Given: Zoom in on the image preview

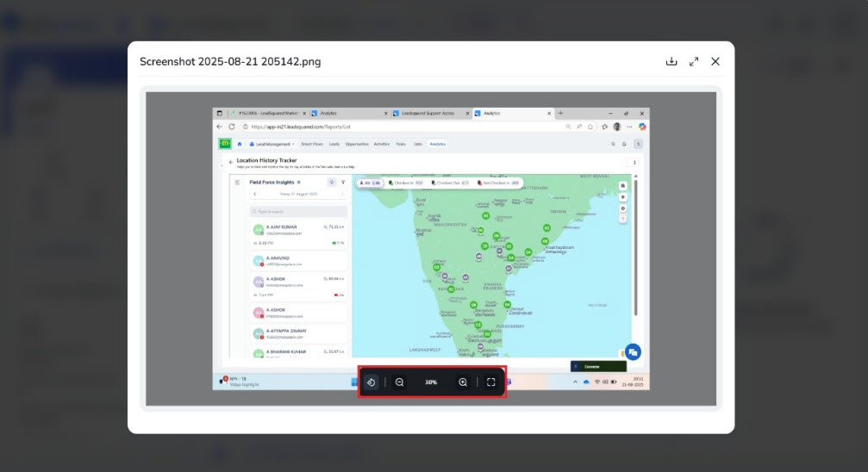Looking at the screenshot, I should 463,382.
